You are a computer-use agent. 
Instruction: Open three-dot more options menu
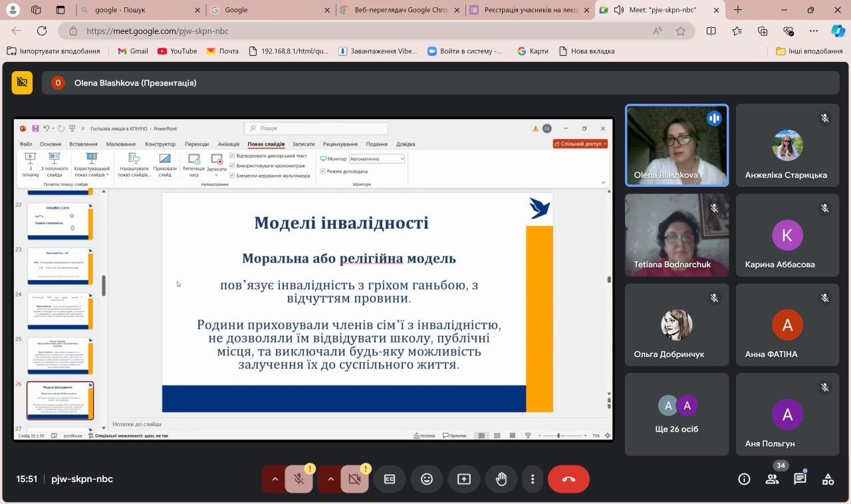[533, 479]
